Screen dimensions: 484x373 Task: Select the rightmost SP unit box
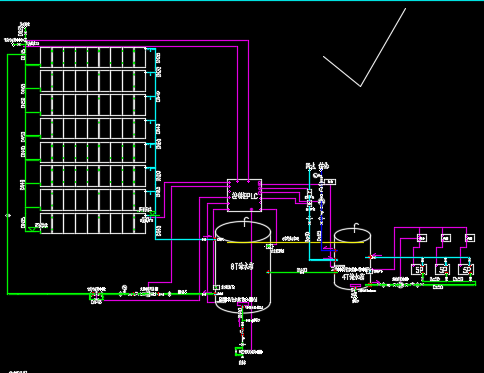coord(466,269)
